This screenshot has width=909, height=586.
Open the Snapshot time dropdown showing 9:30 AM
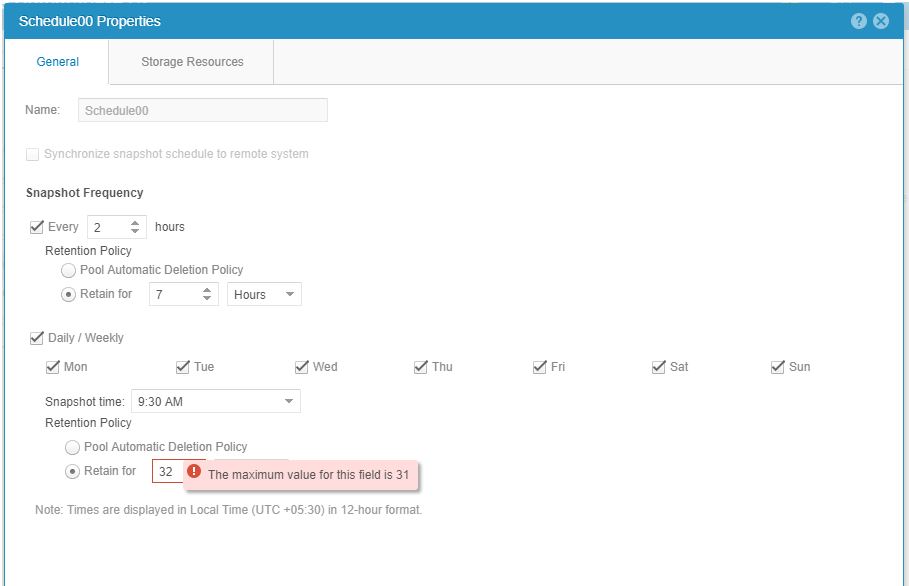click(x=216, y=400)
